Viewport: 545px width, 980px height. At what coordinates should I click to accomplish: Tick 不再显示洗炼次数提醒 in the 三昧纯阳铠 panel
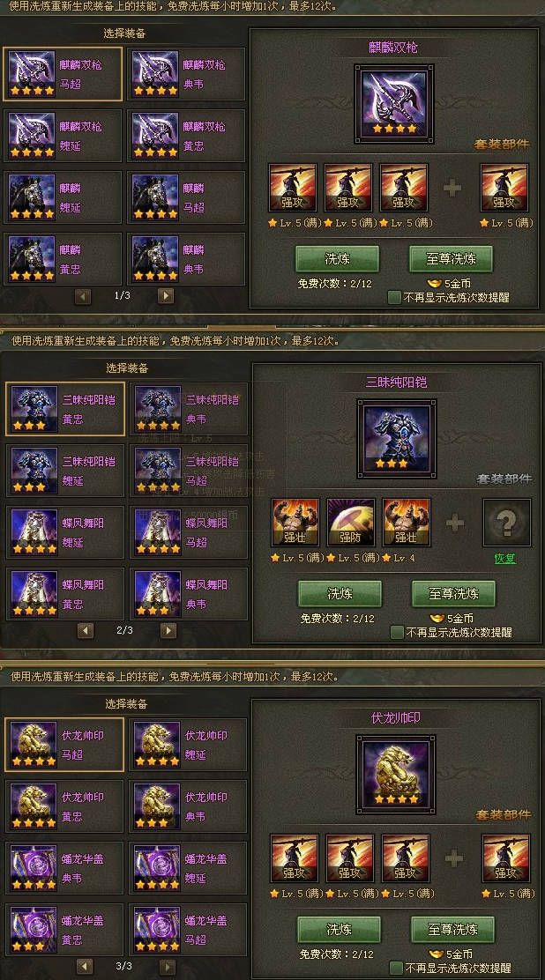click(397, 633)
